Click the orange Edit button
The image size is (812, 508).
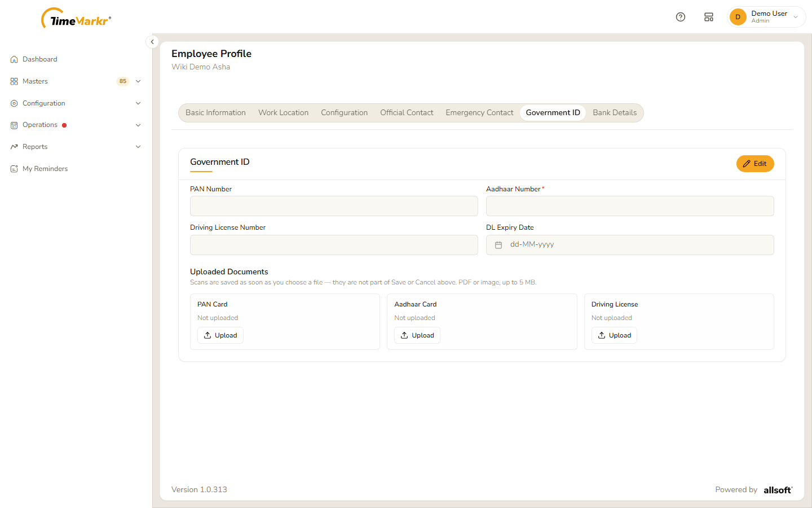tap(755, 164)
